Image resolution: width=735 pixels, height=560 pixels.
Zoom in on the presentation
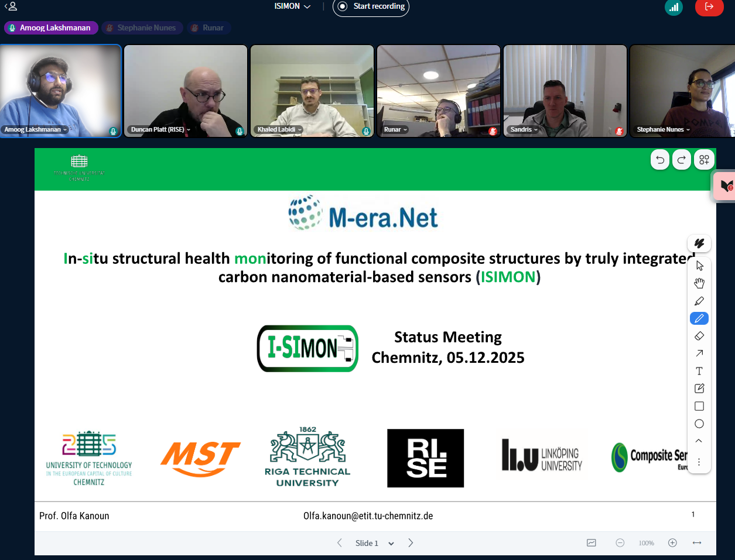click(673, 543)
